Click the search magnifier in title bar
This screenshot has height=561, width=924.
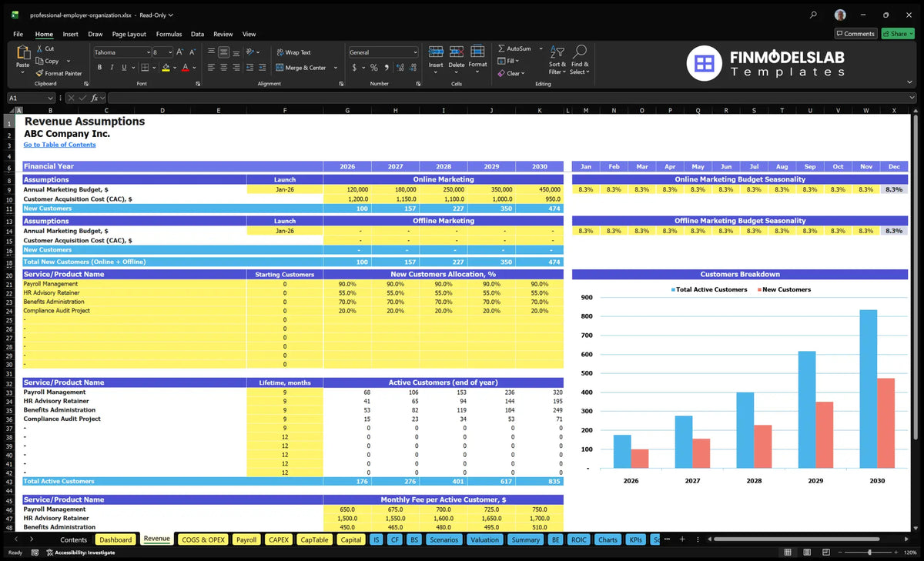click(x=814, y=15)
